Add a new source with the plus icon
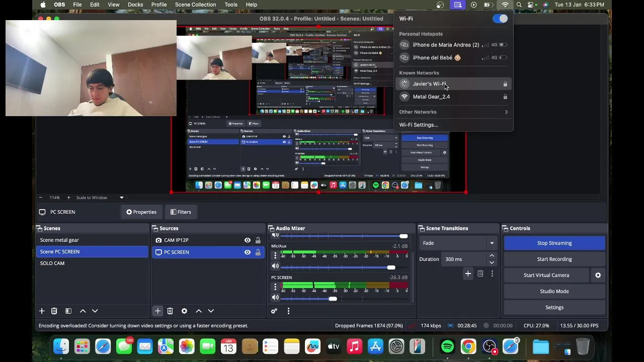644x362 pixels. (x=157, y=311)
